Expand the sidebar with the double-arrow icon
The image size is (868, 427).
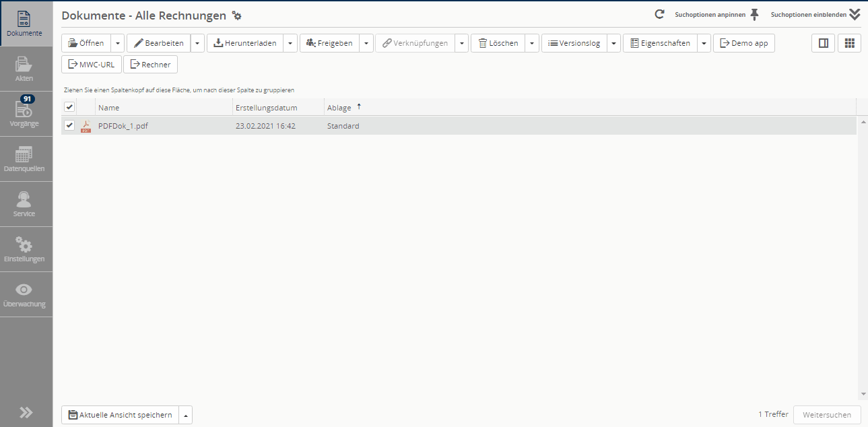click(x=26, y=413)
